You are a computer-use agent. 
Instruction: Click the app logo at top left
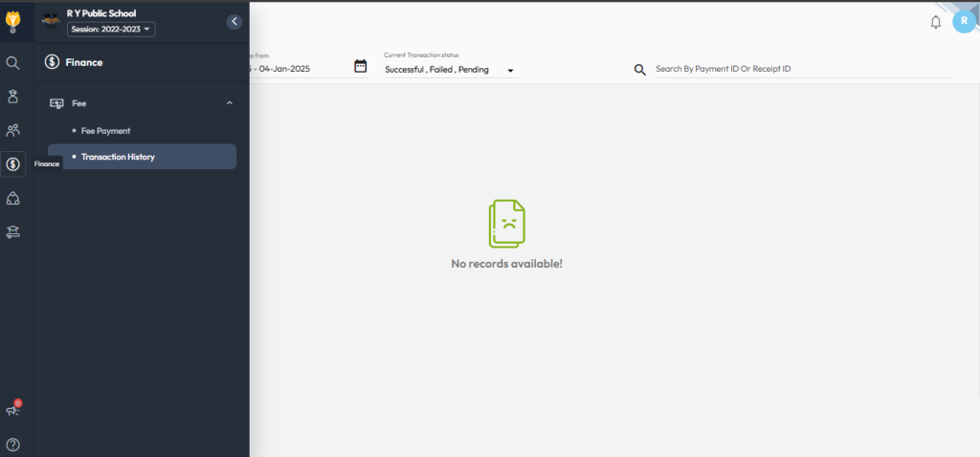[x=13, y=19]
